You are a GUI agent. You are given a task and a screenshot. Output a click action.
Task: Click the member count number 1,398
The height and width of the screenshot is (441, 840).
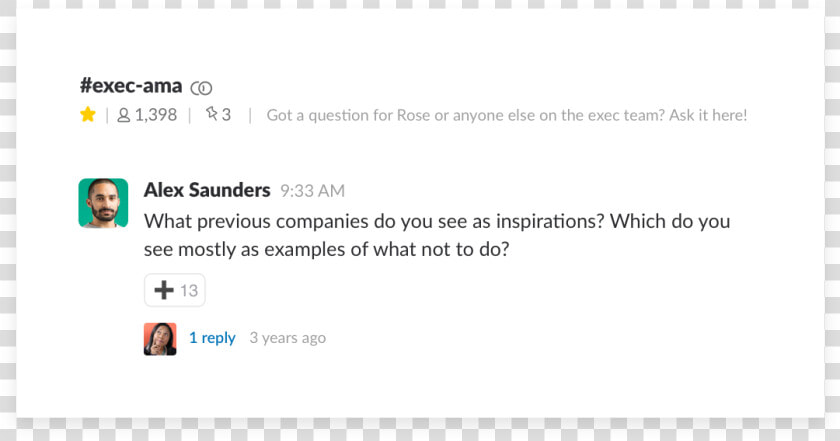156,115
